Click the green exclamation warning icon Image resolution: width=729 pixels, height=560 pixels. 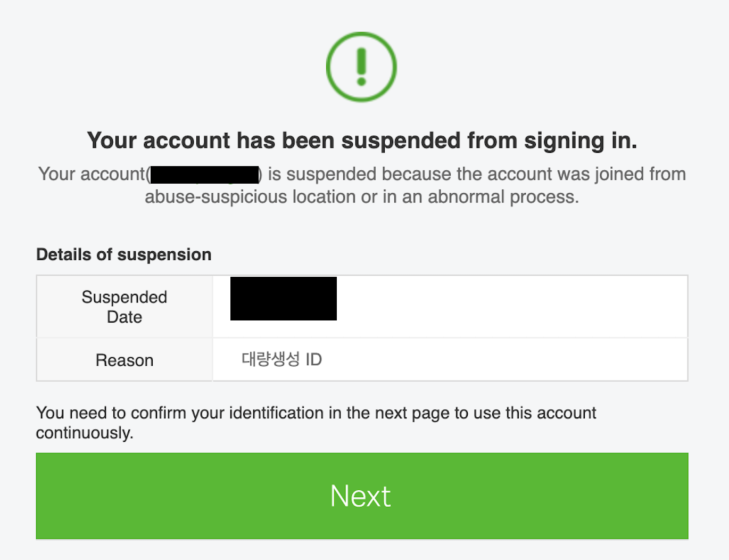[361, 67]
